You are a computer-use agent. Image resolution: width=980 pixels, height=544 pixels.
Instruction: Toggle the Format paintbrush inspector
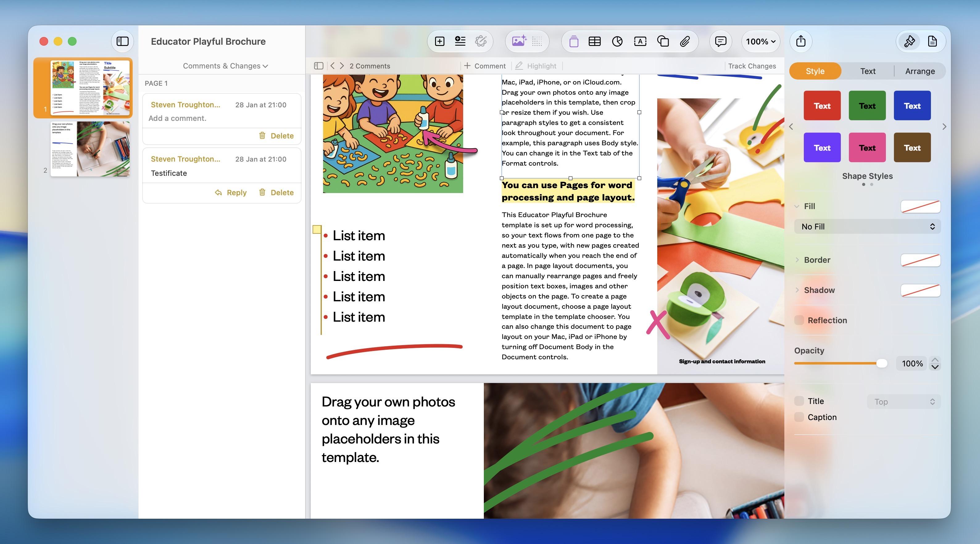pyautogui.click(x=910, y=41)
